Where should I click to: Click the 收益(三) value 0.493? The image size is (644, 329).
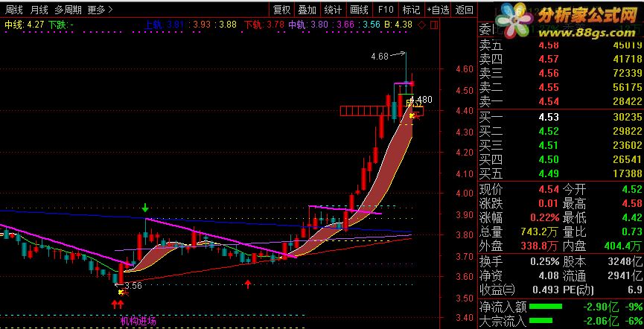[x=544, y=290]
